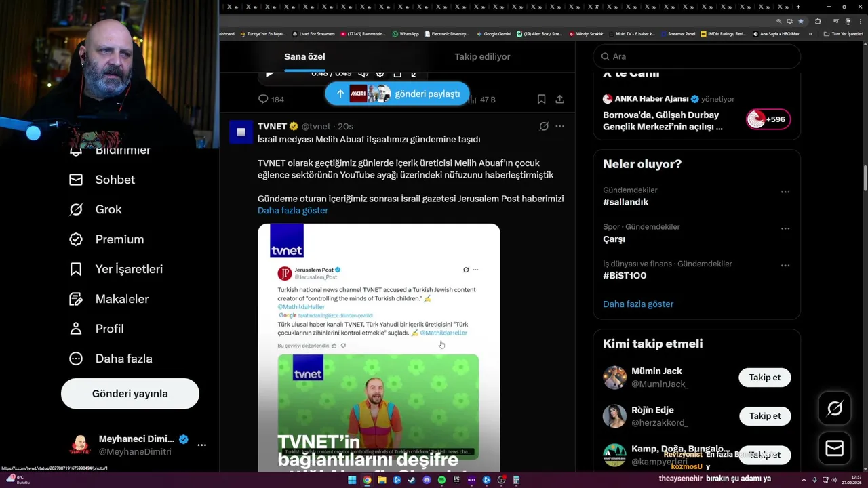Open the Daha fazla sidebar menu
868x488 pixels.
point(111,359)
